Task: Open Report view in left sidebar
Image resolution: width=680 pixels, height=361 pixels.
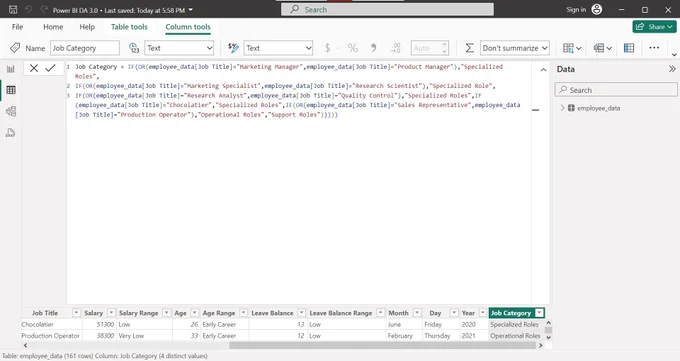Action: click(x=11, y=69)
